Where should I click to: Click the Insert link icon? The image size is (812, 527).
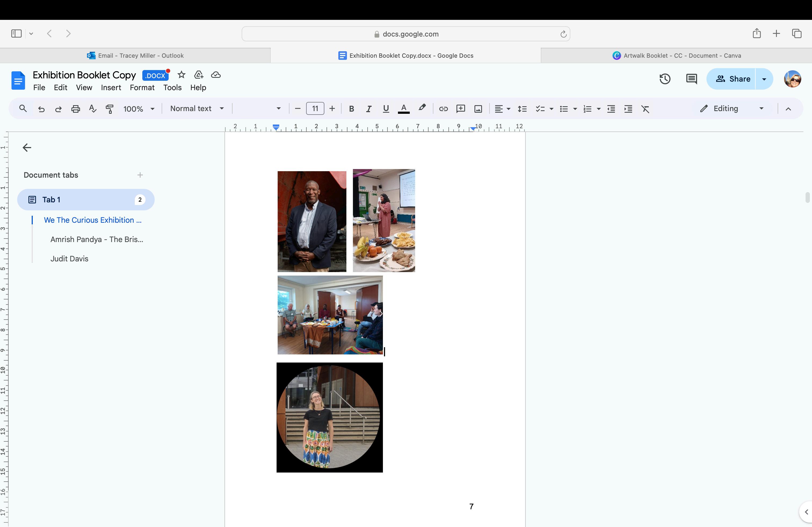coord(443,109)
